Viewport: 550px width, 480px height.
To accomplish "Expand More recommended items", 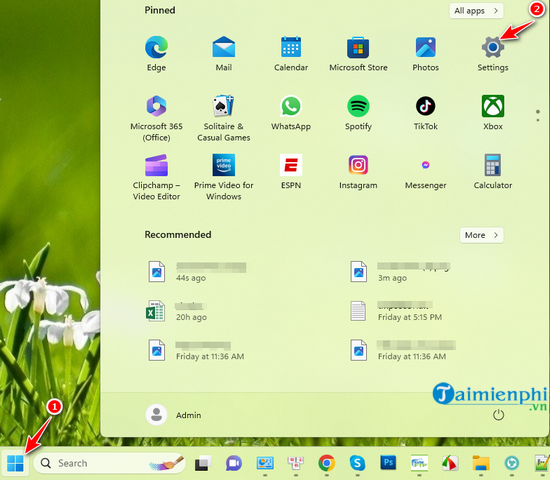I will point(481,235).
